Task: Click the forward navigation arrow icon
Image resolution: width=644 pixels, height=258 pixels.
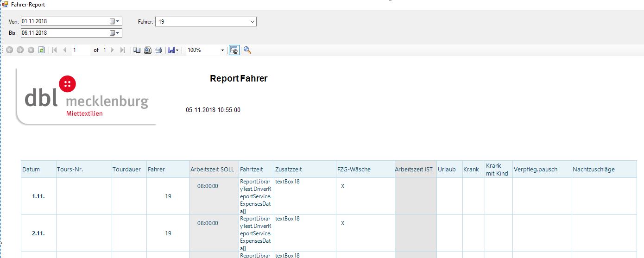Action: [20, 50]
